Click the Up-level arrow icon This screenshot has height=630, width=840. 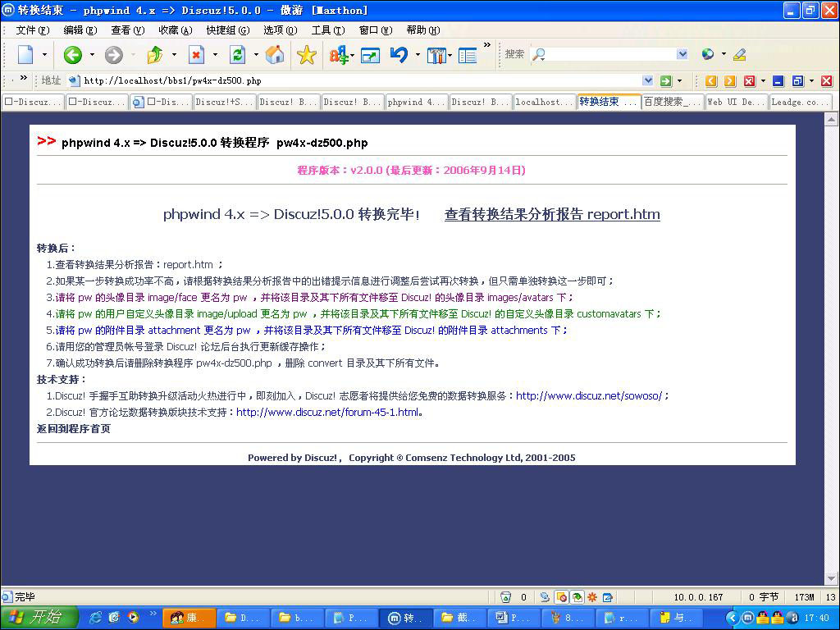pos(155,55)
